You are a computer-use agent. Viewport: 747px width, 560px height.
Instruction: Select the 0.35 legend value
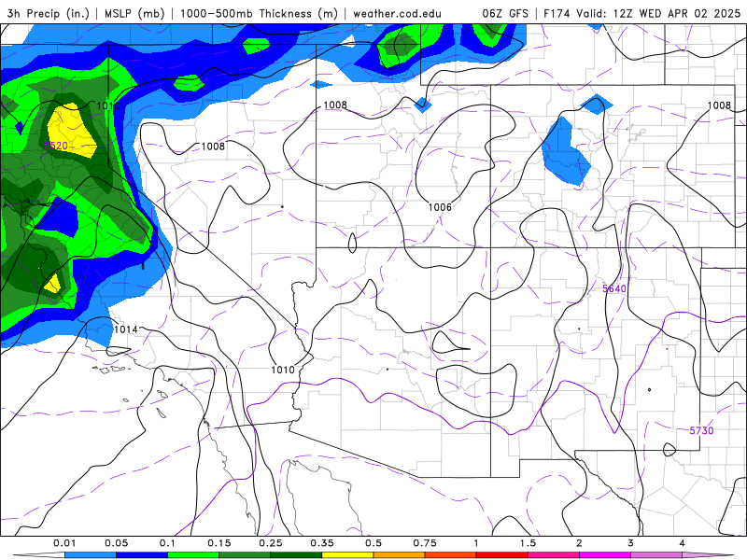(322, 543)
